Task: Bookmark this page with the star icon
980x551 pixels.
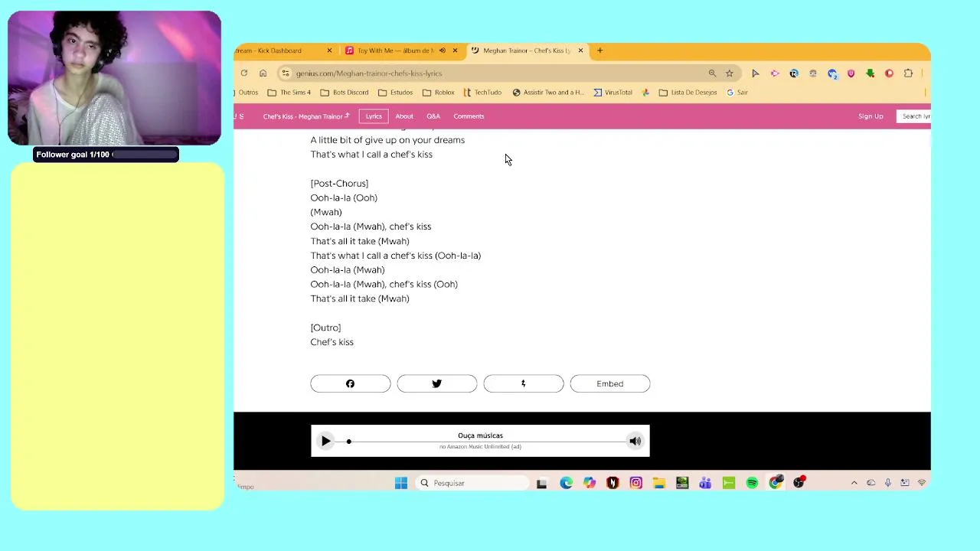Action: pos(730,73)
